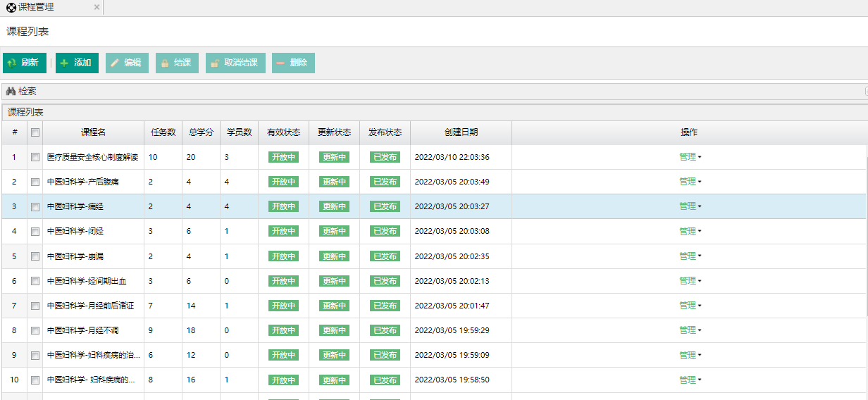This screenshot has width=868, height=400.
Task: Click the 已发布 badge for 中医妇科学-崩漏
Action: [385, 256]
